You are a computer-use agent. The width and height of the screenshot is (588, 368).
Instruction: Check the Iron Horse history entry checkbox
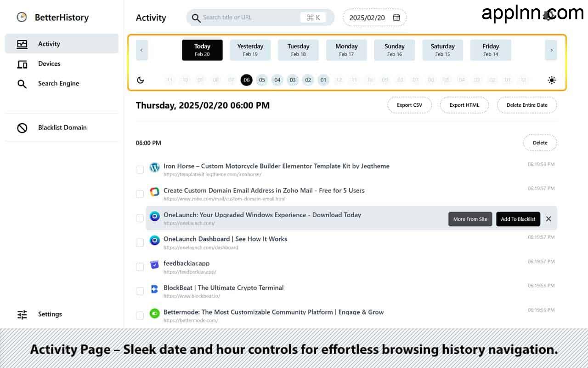(140, 170)
